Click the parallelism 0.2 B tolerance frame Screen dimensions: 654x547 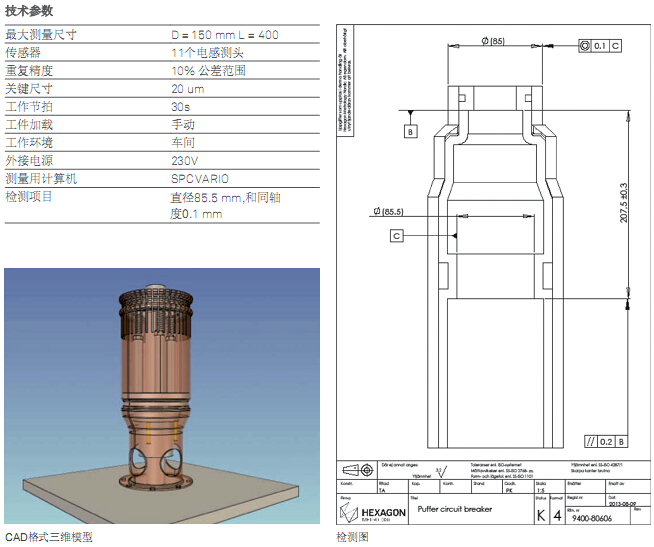608,441
